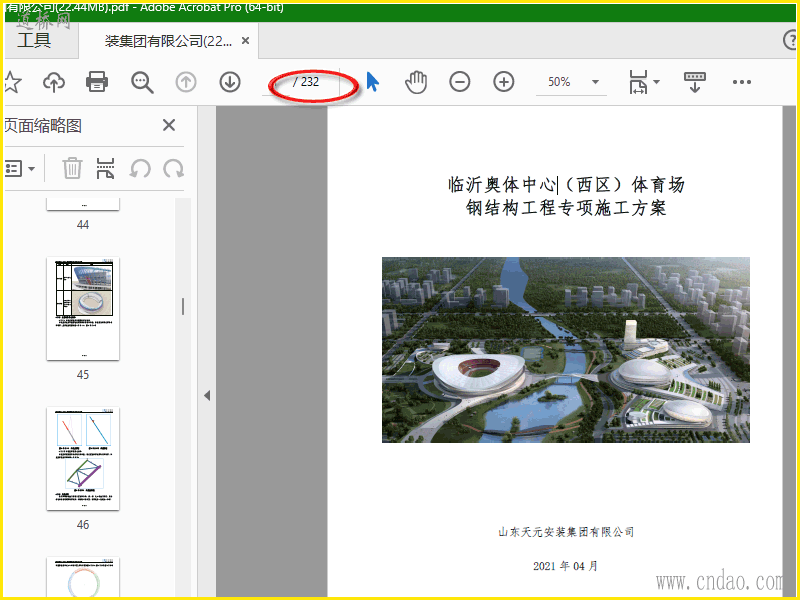Viewport: 800px width, 600px height.
Task: Close the 装集团有限公司 document tab
Action: (245, 40)
